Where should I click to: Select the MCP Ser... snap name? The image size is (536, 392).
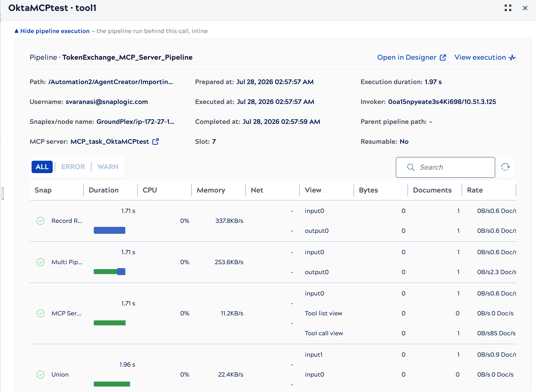pos(66,313)
